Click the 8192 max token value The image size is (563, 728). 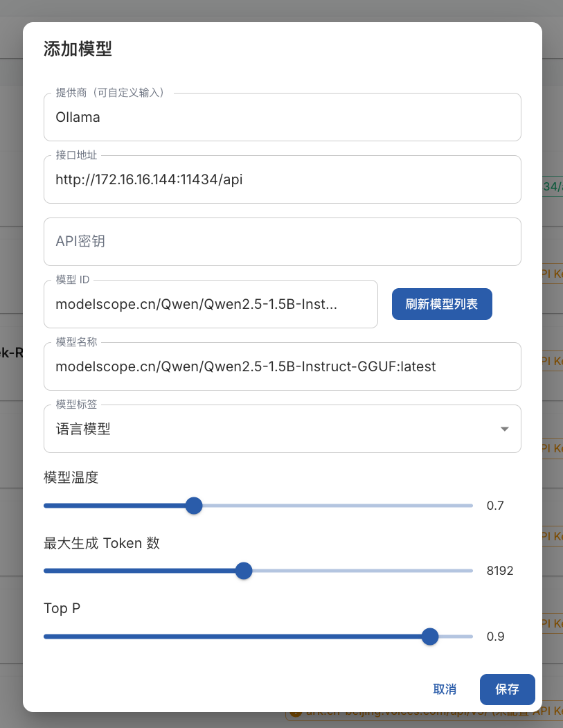click(500, 571)
